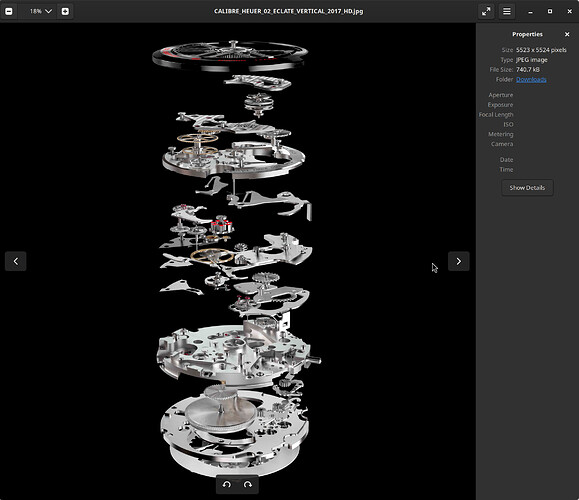The width and height of the screenshot is (579, 500).
Task: Close the Properties sidebar panel
Action: tap(567, 34)
